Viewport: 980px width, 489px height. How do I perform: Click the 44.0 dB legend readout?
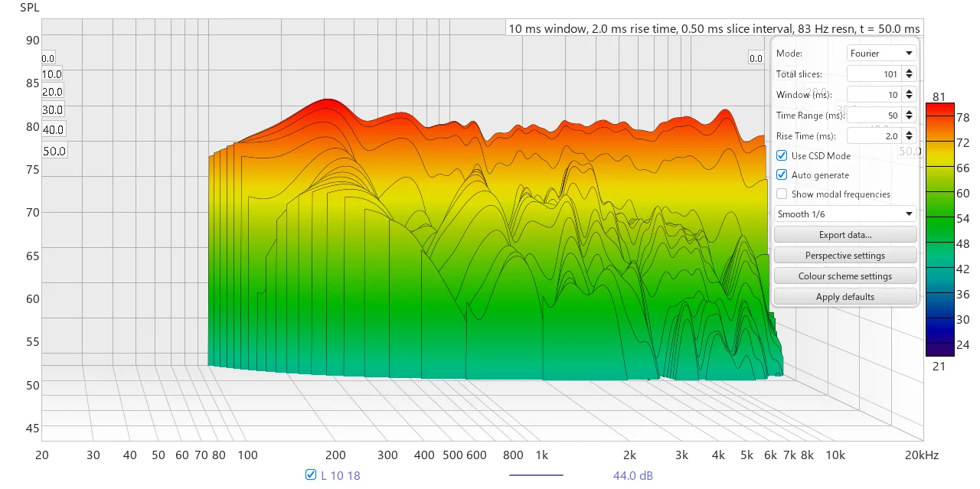[x=633, y=475]
